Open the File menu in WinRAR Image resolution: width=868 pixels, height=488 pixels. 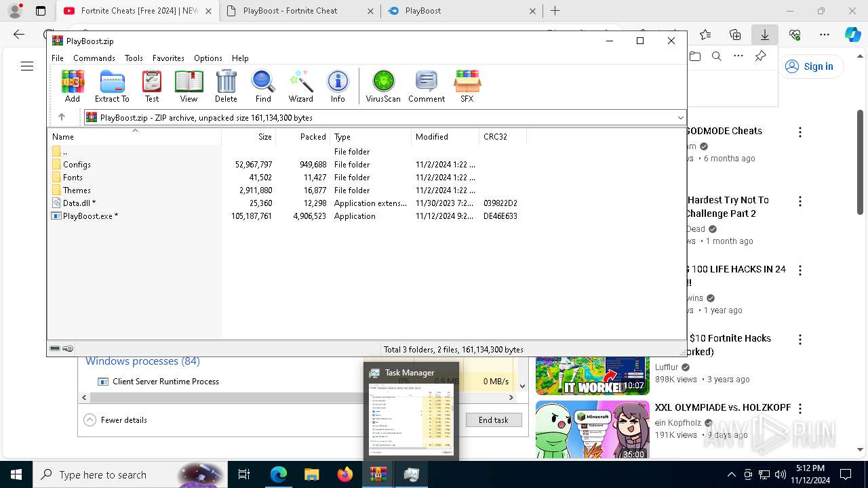(x=58, y=58)
